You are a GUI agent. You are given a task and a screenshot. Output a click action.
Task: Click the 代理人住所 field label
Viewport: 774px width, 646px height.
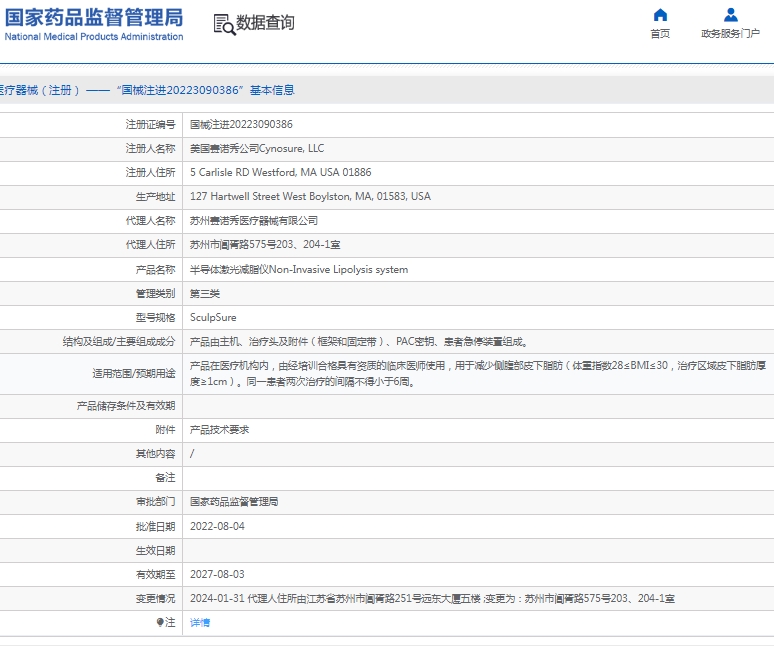(151, 244)
